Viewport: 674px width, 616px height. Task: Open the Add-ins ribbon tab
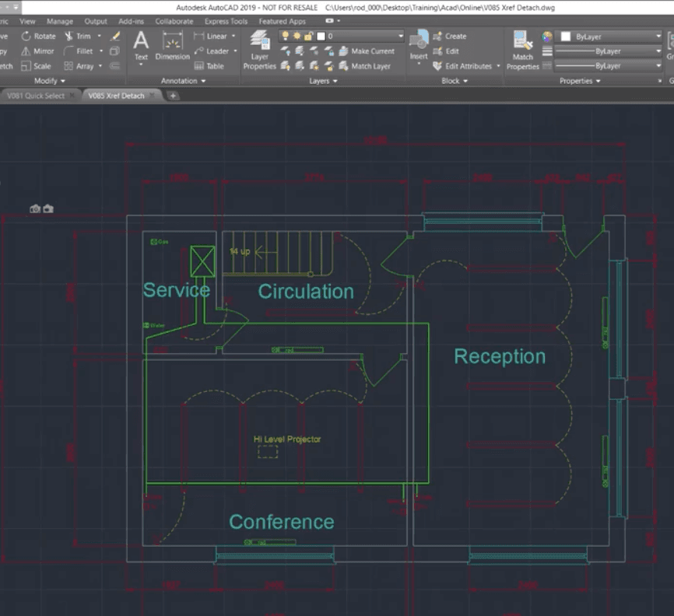pyautogui.click(x=131, y=21)
